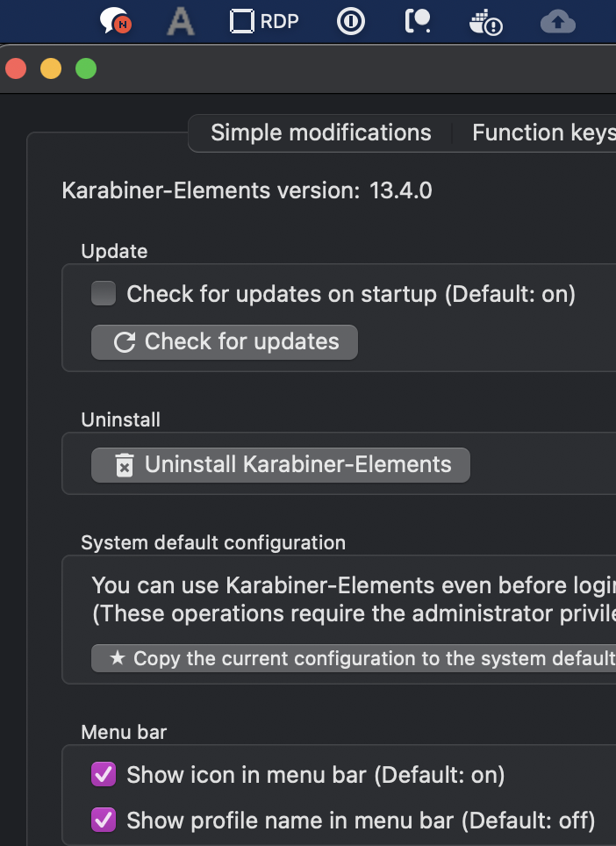Click the letter A font menu bar icon
This screenshot has width=616, height=846.
coord(181,22)
